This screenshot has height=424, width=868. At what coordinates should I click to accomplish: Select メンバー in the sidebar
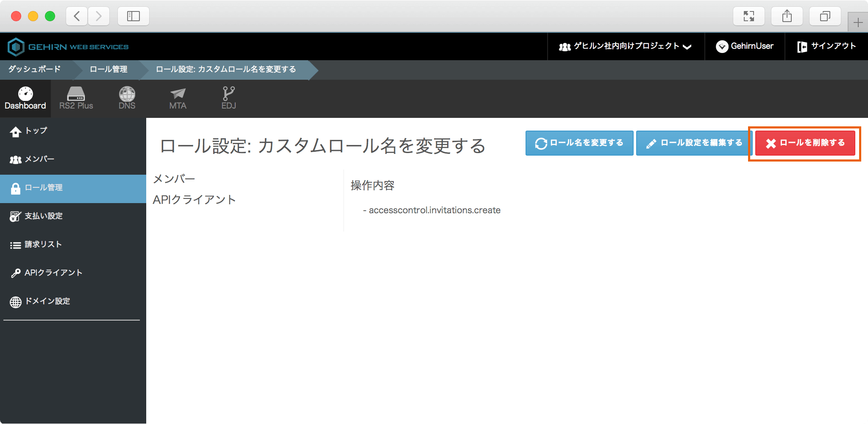(39, 159)
